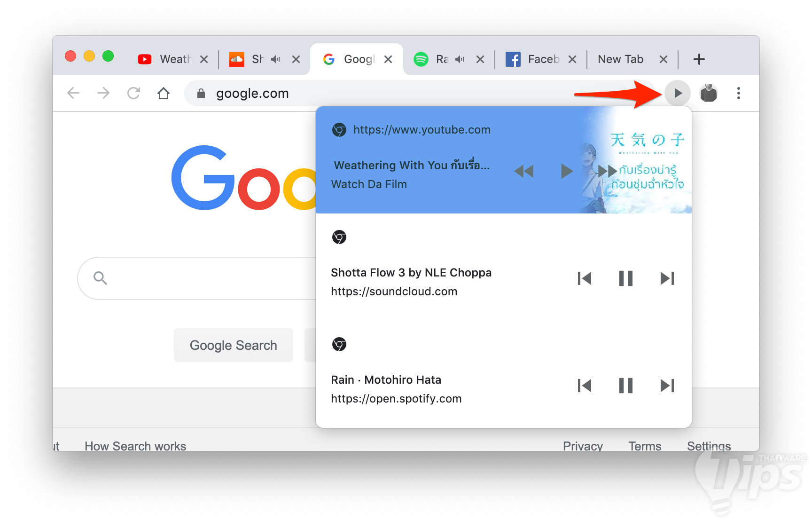
Task: Skip to next track after Rain
Action: (x=667, y=386)
